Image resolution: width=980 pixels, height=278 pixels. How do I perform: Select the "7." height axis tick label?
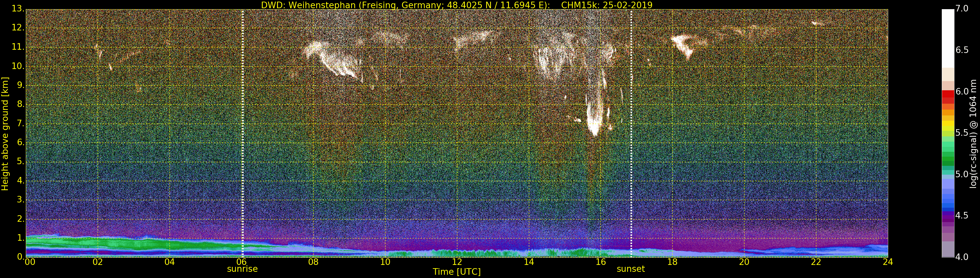pyautogui.click(x=21, y=123)
